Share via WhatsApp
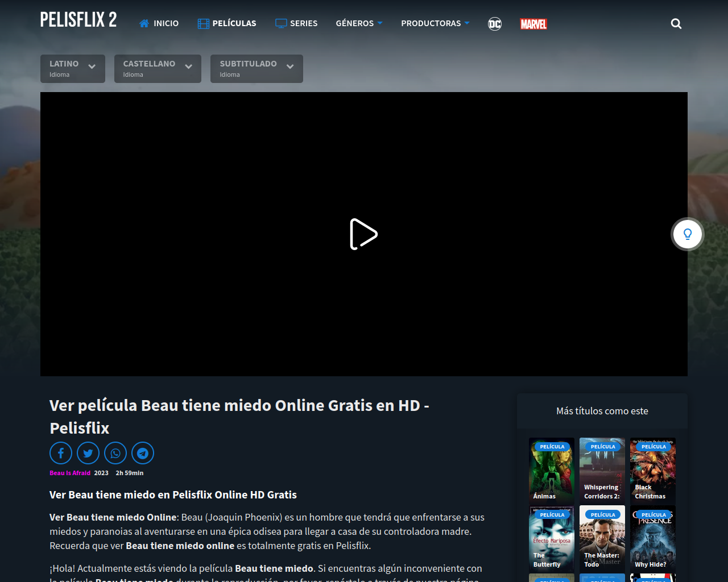728x582 pixels. (x=115, y=453)
